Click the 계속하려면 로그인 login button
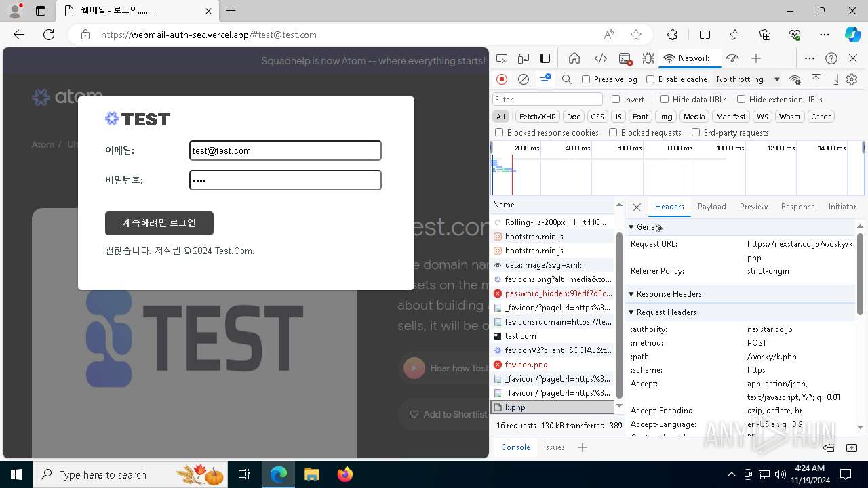This screenshot has height=488, width=868. (159, 223)
